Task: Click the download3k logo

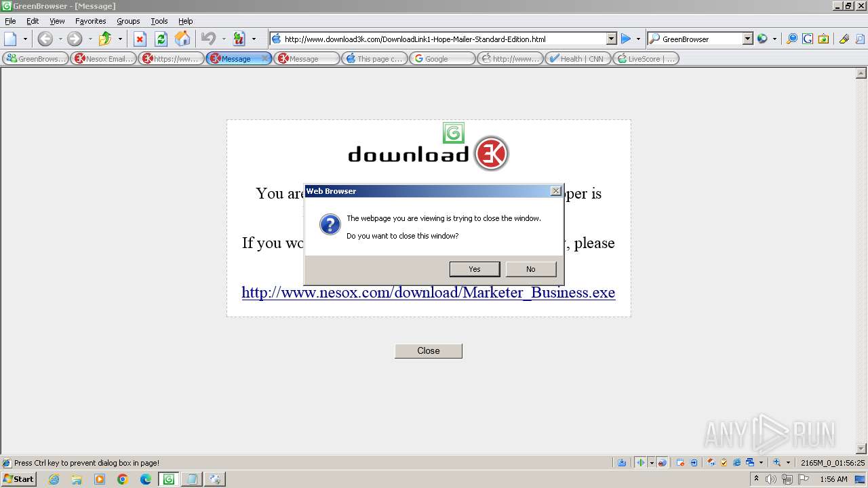Action: [429, 154]
